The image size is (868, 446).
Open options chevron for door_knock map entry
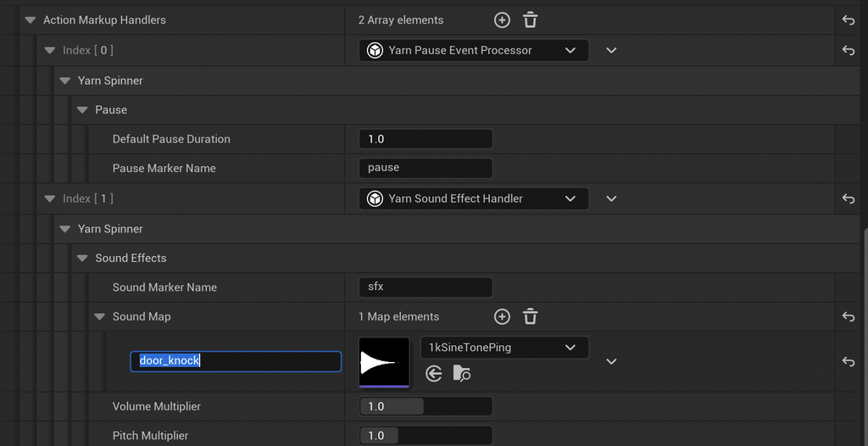point(611,361)
